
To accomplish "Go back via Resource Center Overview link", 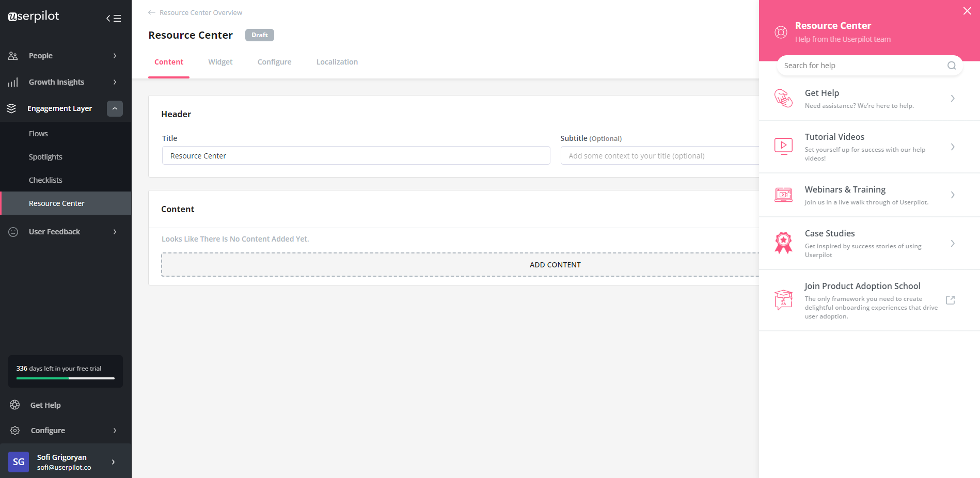I will (201, 12).
